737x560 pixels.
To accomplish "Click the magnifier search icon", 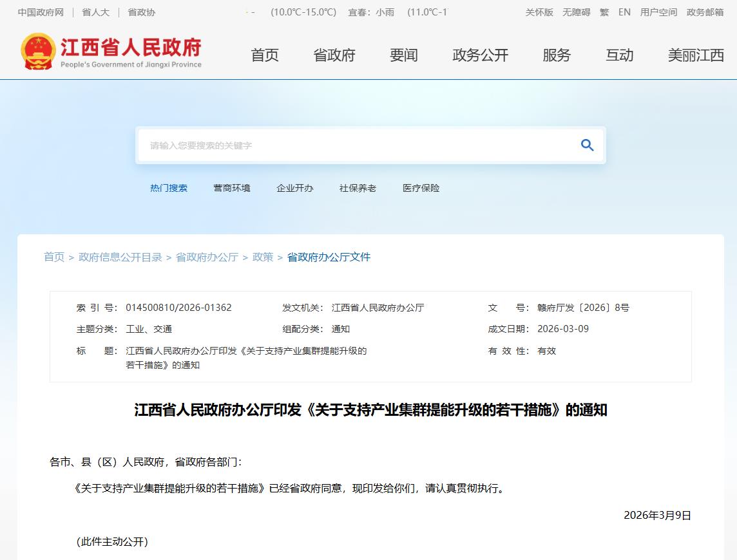I will coord(587,145).
